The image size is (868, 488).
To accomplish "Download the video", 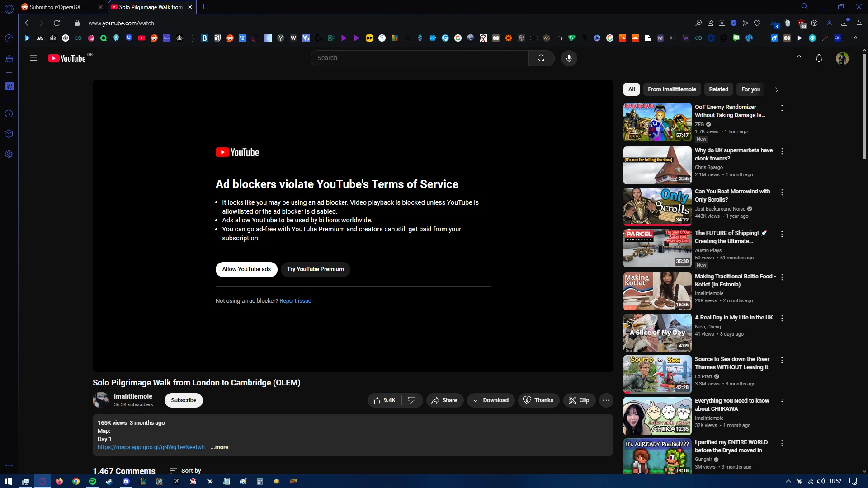I will coord(491,400).
